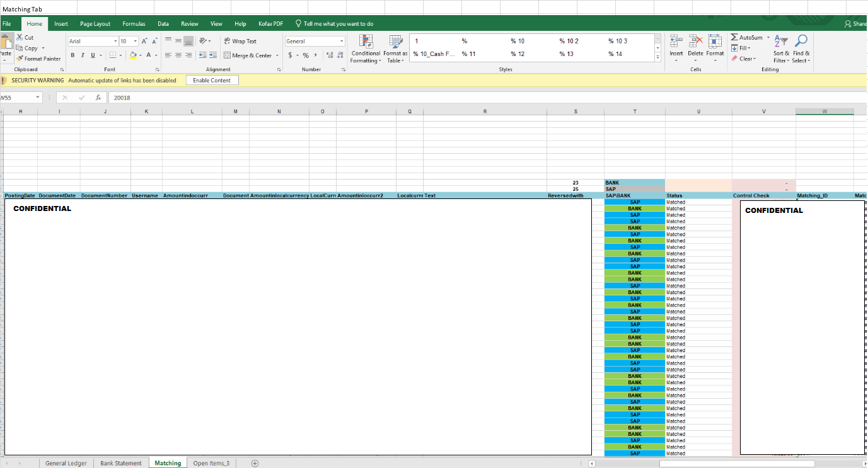Screen dimensions: 868x468
Task: Toggle Wrap Text on selected cell
Action: point(240,41)
